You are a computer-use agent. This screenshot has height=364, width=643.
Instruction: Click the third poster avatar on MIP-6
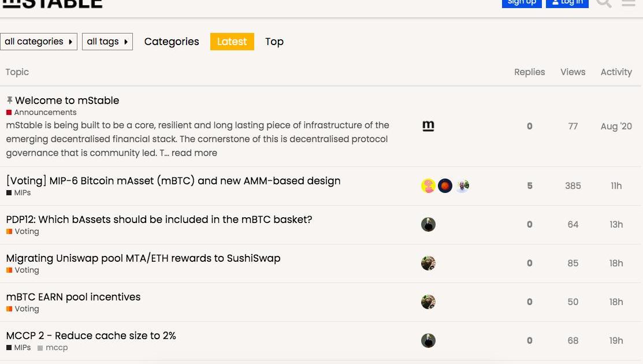[462, 186]
